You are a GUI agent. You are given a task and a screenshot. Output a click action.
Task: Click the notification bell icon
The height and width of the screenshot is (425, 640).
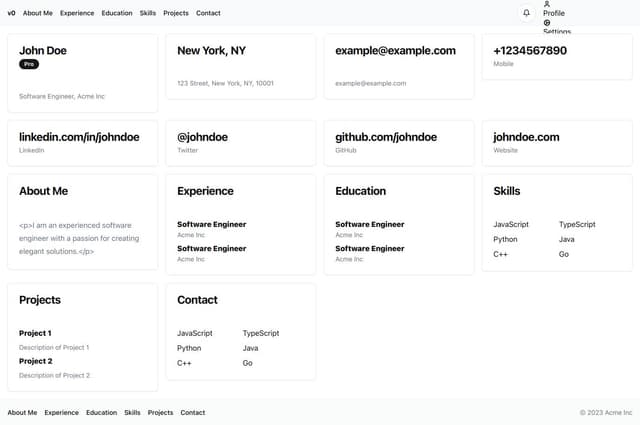(x=527, y=13)
